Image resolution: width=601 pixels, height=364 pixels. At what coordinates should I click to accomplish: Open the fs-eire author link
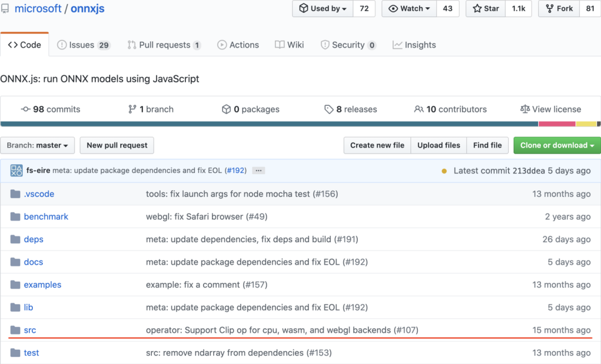(x=38, y=170)
